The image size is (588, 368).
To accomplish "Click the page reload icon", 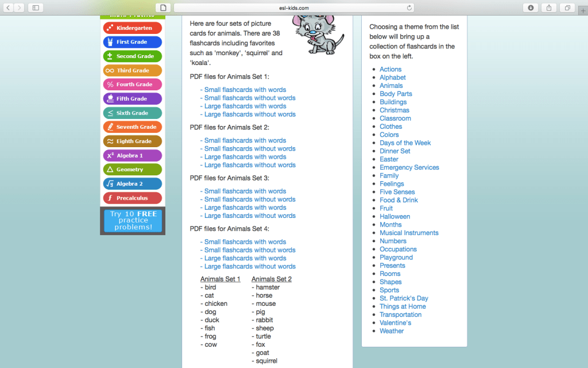I will pyautogui.click(x=409, y=7).
